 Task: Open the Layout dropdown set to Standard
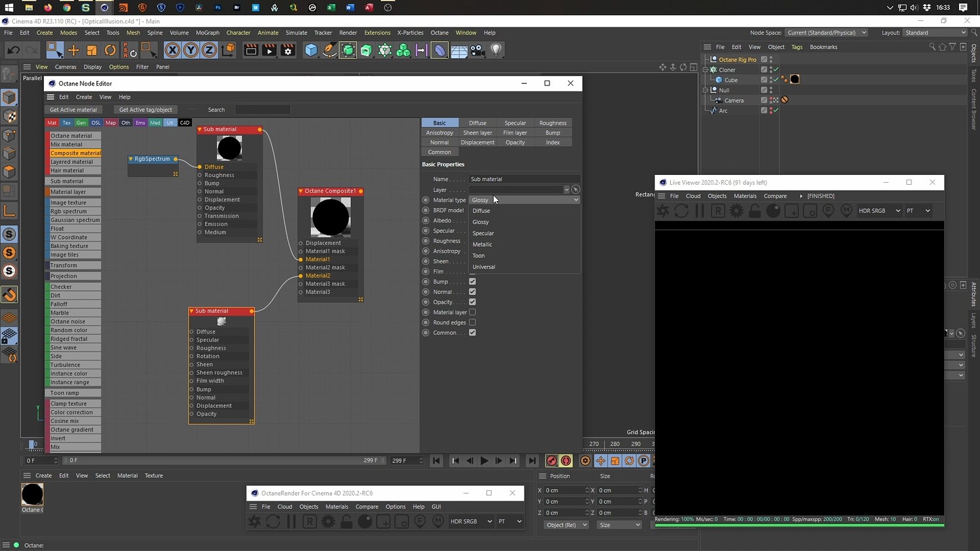pos(936,33)
